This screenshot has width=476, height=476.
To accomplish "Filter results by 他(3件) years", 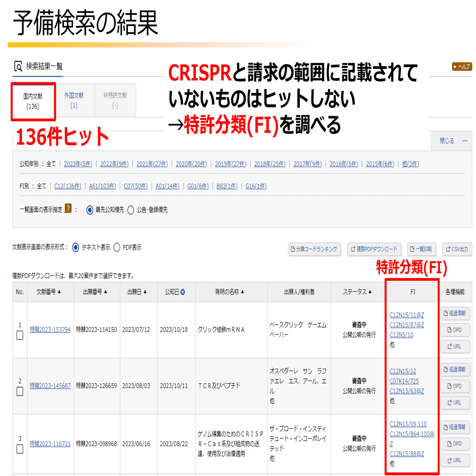I will 411,164.
